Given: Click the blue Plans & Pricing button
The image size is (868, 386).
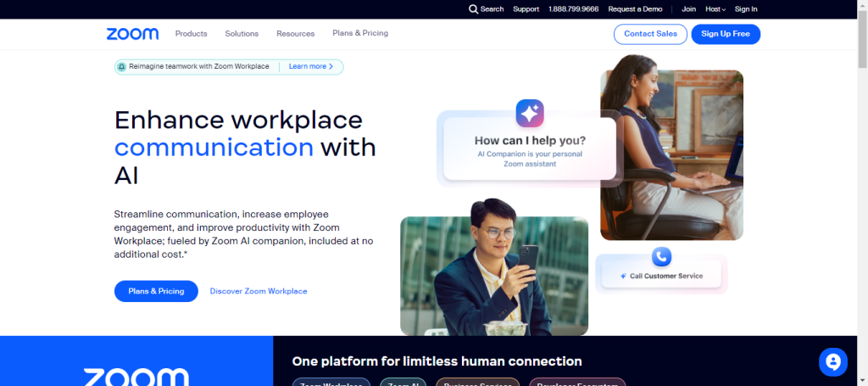Looking at the screenshot, I should point(156,291).
